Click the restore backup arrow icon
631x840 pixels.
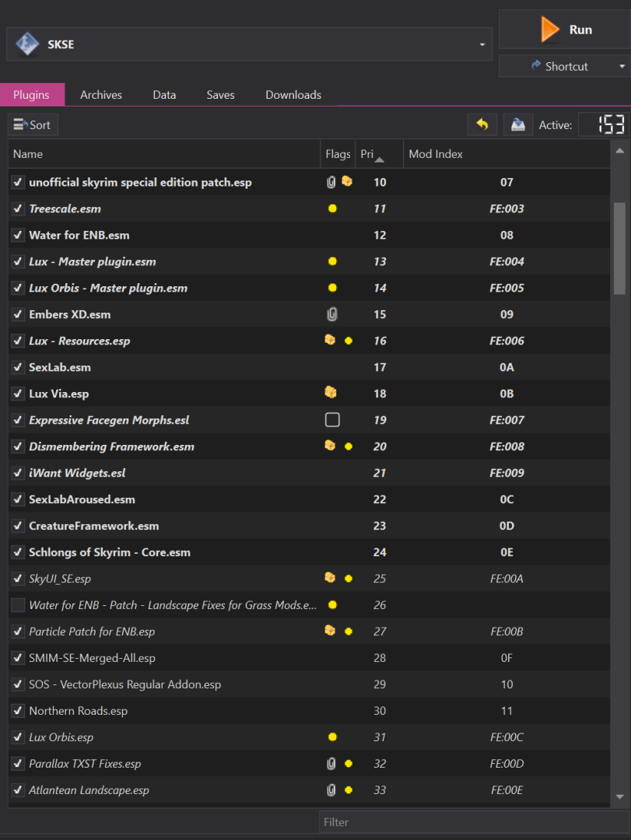(x=482, y=124)
